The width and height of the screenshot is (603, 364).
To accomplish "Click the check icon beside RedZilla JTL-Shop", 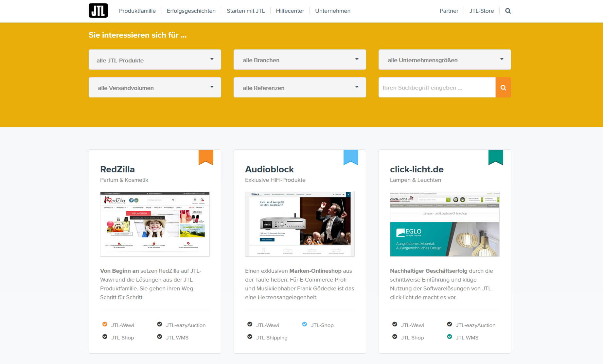I will pos(105,337).
